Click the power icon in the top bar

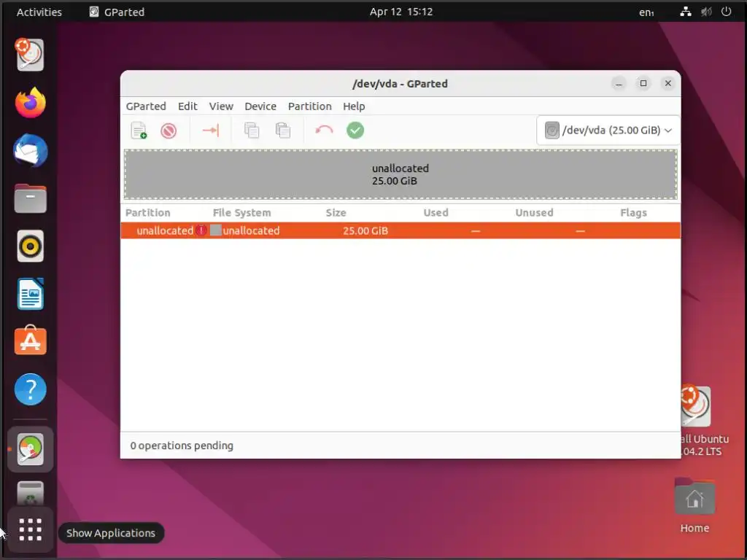coord(726,12)
